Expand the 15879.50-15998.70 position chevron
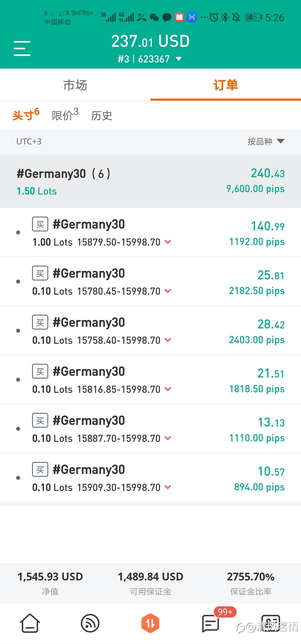This screenshot has width=301, height=644. coord(168,242)
